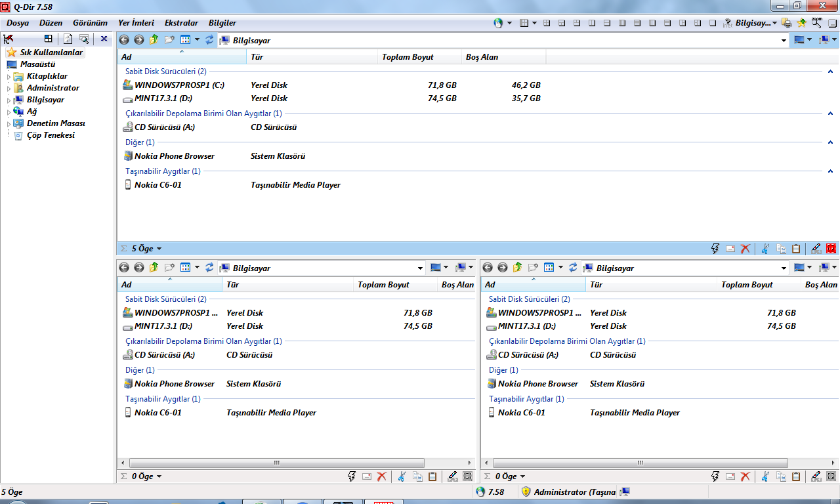Refresh the bottom-left pane
This screenshot has width=840, height=504.
(x=209, y=268)
